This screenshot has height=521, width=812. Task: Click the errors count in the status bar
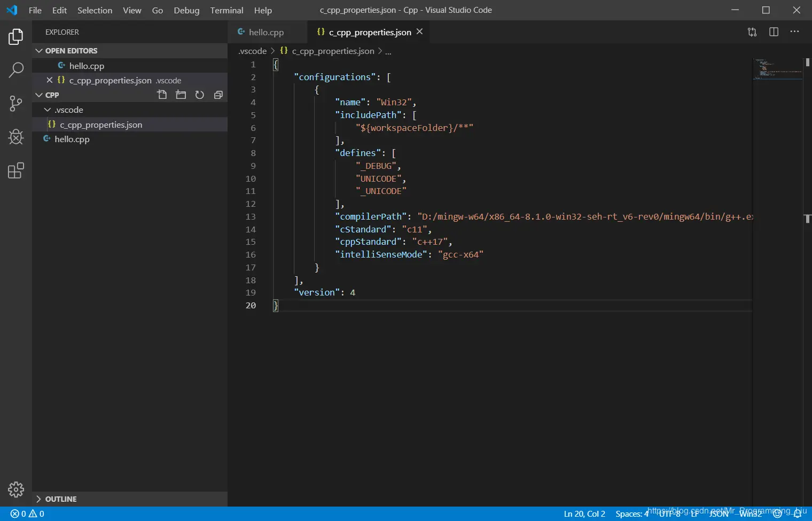coord(18,514)
